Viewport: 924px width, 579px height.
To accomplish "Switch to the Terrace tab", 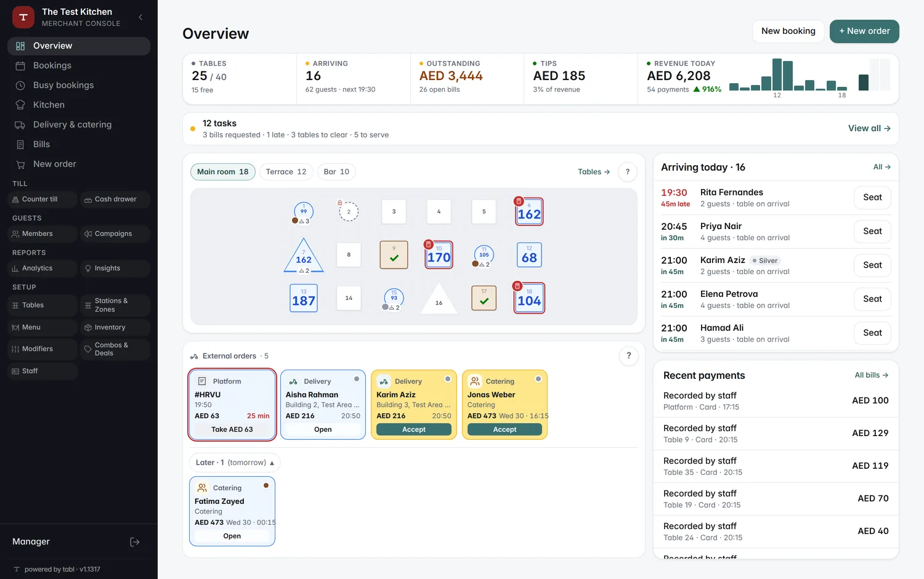I will [x=286, y=172].
